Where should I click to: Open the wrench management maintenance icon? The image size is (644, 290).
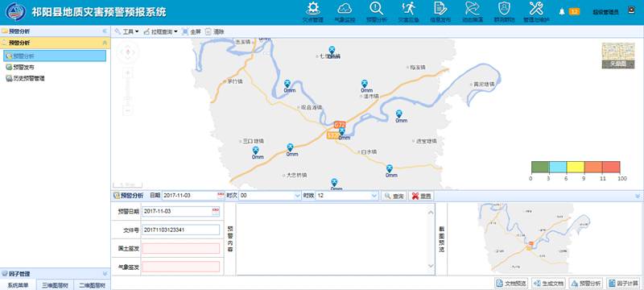pyautogui.click(x=536, y=9)
